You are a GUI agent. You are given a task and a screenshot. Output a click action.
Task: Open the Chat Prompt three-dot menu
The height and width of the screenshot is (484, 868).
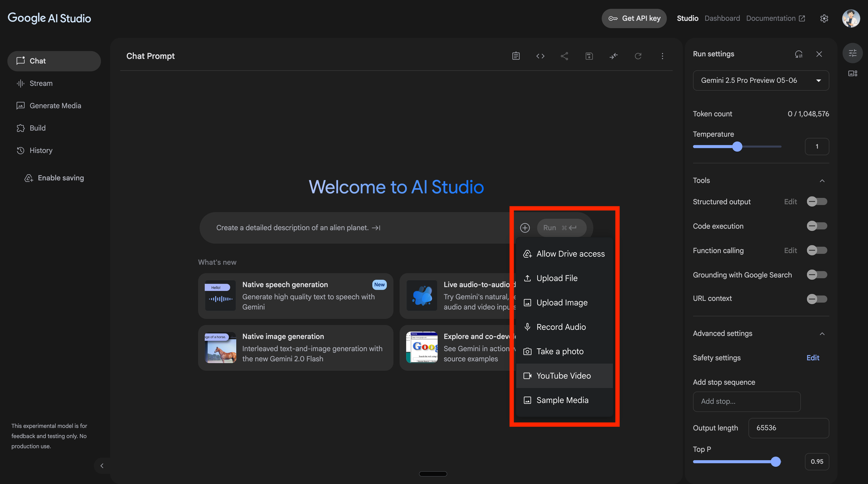click(x=662, y=56)
